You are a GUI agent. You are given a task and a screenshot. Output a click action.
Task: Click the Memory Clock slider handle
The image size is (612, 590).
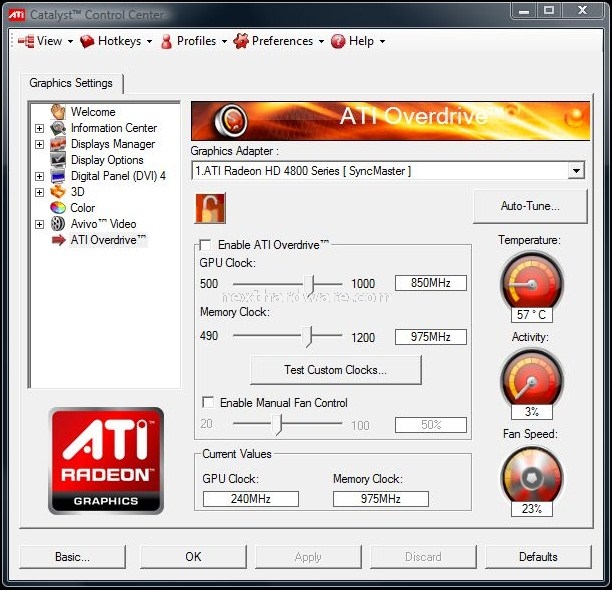pyautogui.click(x=308, y=336)
